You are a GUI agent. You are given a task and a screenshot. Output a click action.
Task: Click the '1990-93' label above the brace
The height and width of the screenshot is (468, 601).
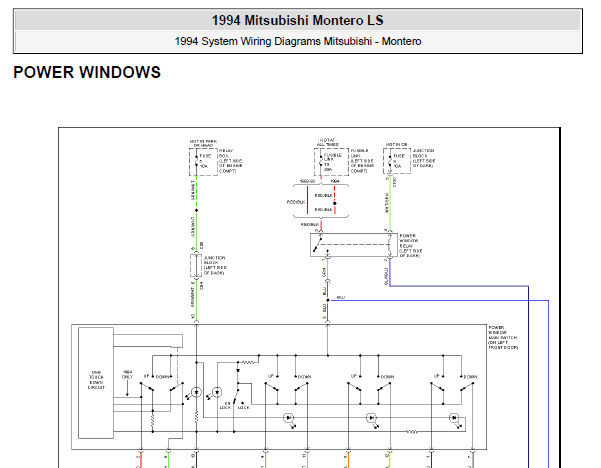[307, 181]
